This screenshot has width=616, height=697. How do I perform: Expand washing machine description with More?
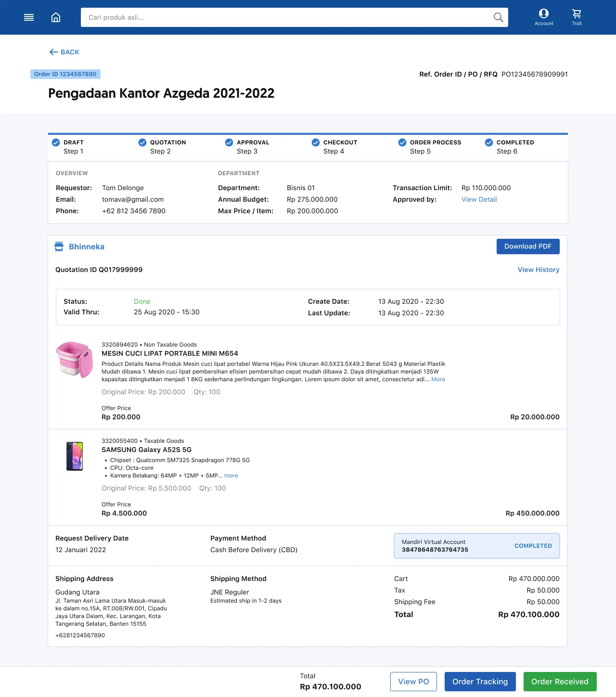click(438, 379)
